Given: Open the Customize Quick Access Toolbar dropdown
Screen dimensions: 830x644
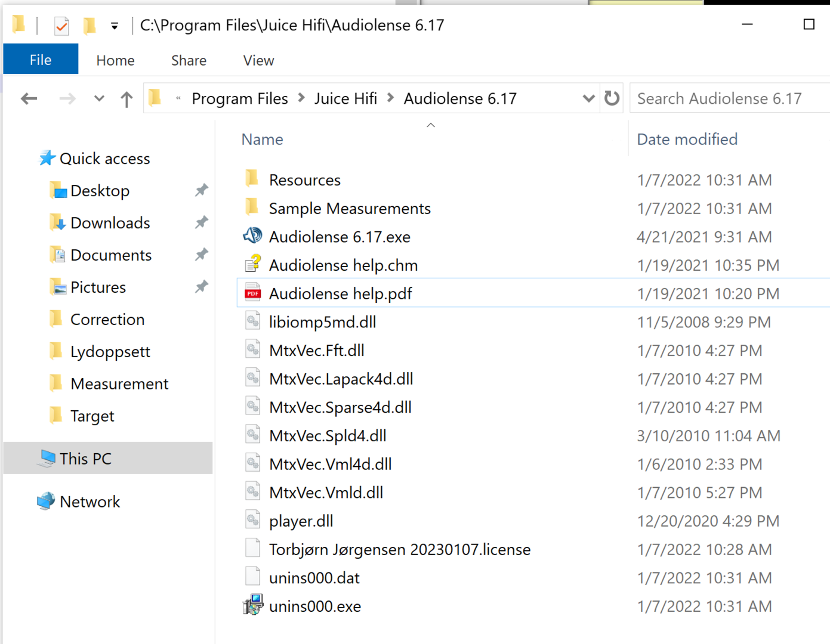Looking at the screenshot, I should (x=114, y=26).
